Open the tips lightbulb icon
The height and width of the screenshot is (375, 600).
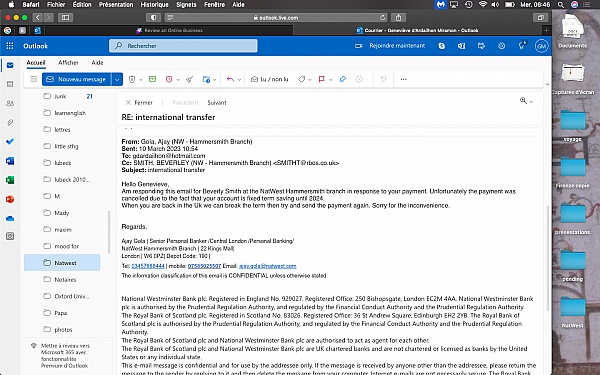522,46
